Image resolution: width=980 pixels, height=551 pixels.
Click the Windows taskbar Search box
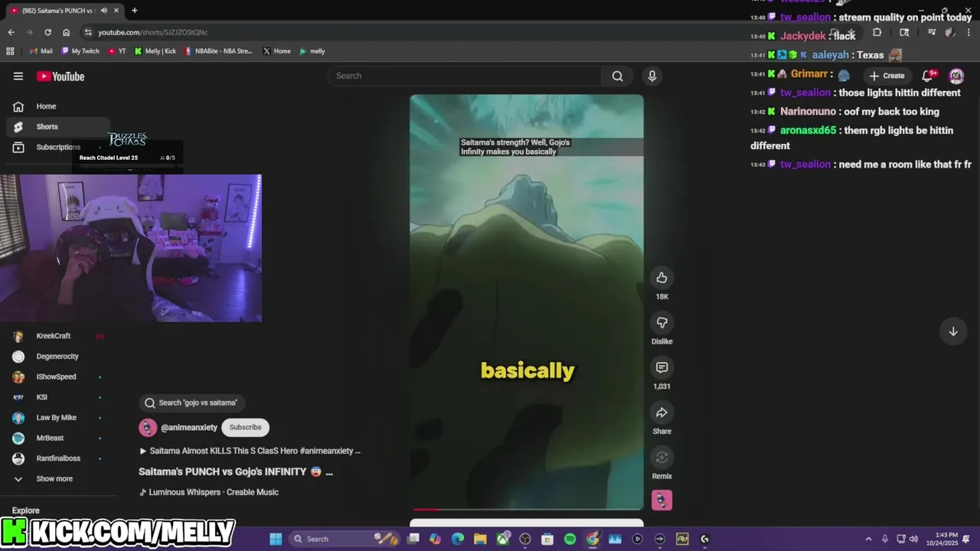345,539
